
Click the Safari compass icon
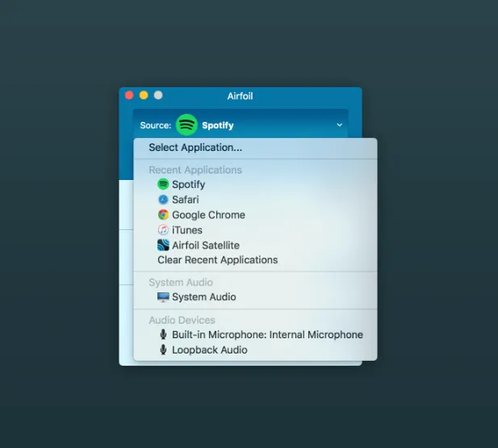pos(163,199)
